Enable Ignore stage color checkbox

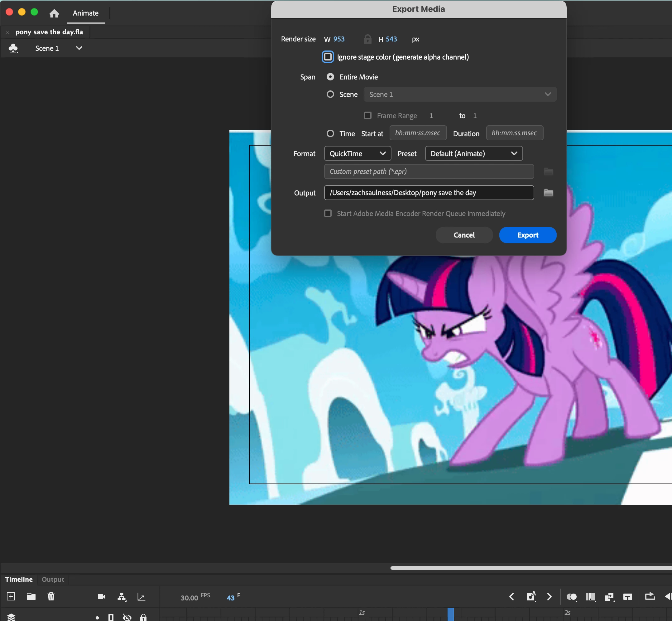point(328,57)
